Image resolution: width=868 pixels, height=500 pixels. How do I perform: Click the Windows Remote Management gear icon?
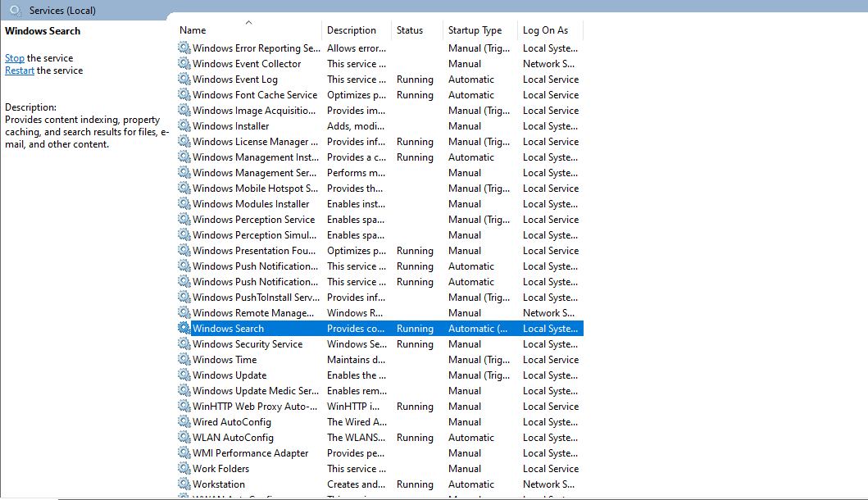click(184, 312)
